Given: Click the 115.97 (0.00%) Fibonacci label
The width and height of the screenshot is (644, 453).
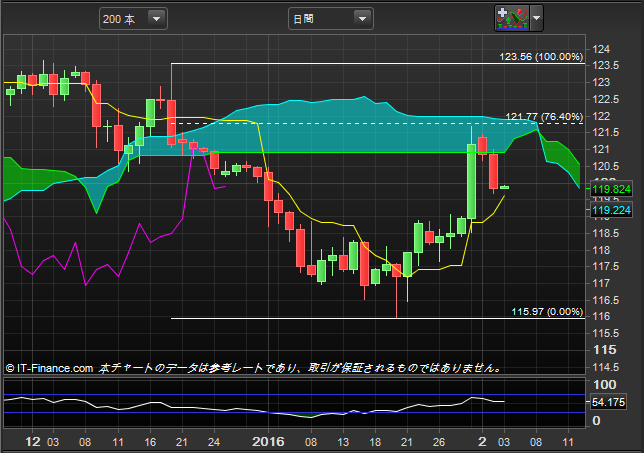Looking at the screenshot, I should pyautogui.click(x=547, y=312).
